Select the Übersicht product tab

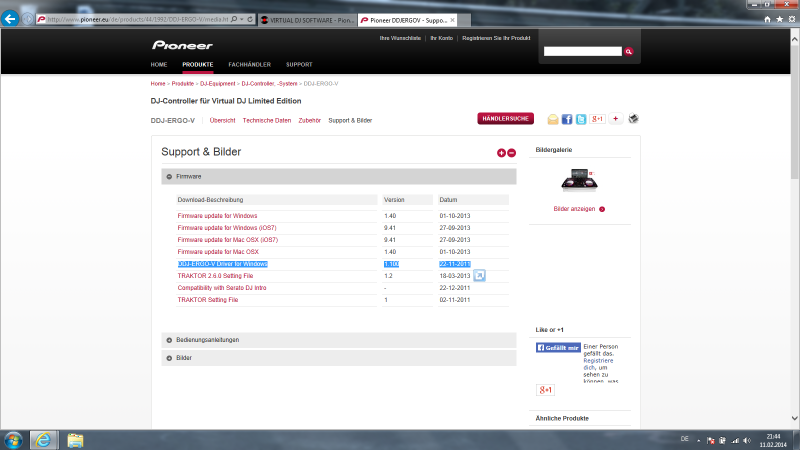pos(222,120)
